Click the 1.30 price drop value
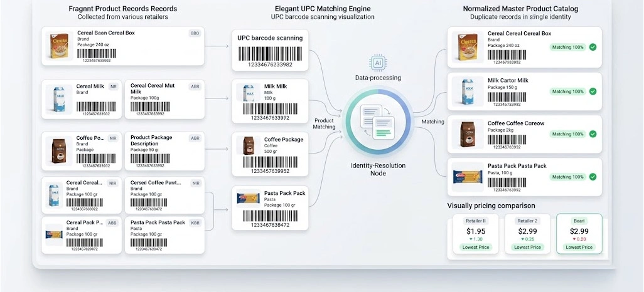Image resolution: width=644 pixels, height=292 pixels. [x=477, y=239]
